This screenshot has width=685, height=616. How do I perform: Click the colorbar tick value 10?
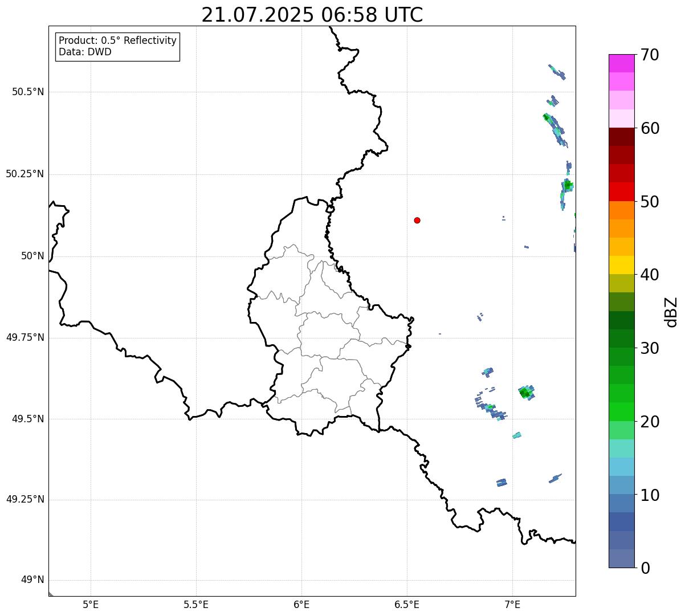click(x=650, y=495)
